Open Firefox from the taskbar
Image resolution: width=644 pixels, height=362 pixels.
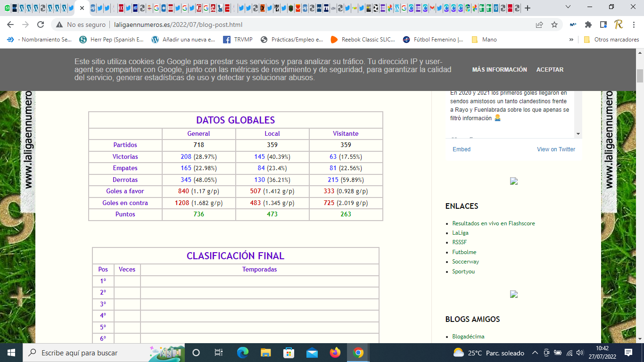pyautogui.click(x=335, y=353)
